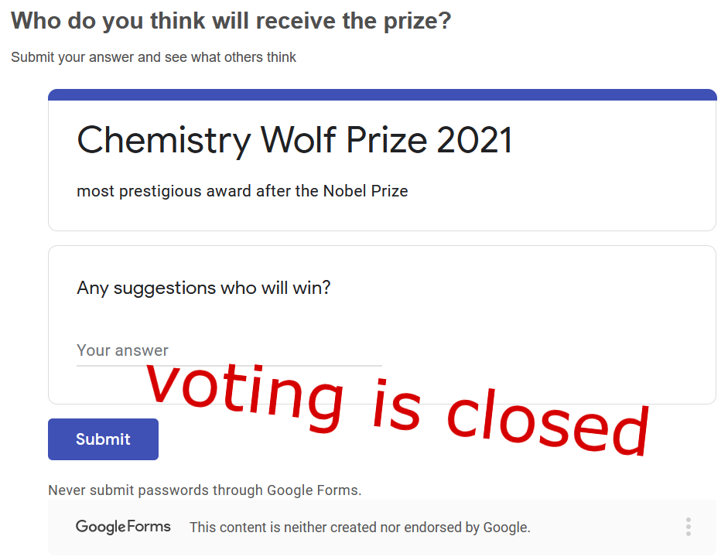
Task: Click the word Google in footer logo
Action: tap(101, 527)
